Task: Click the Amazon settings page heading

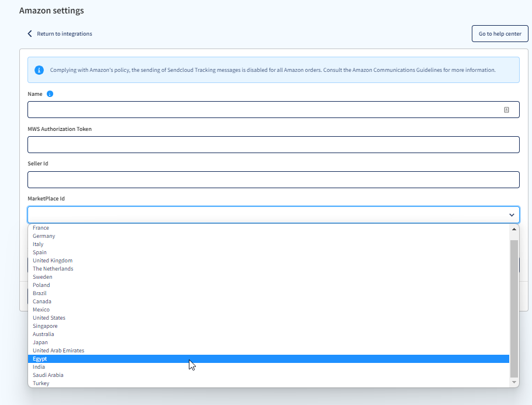Action: 51,11
